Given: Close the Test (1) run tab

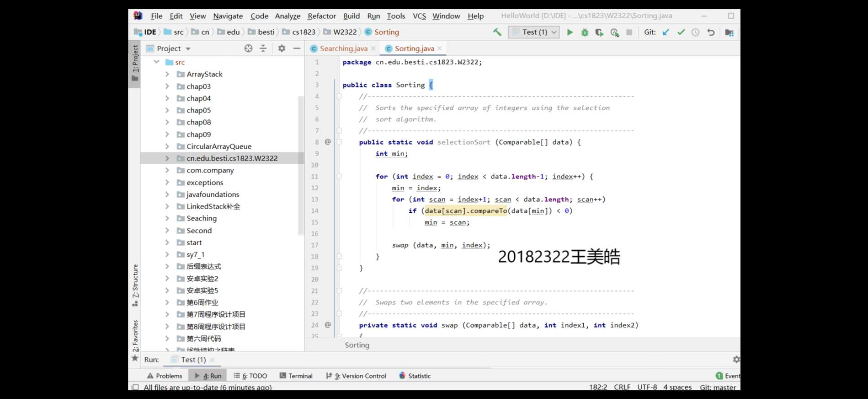Looking at the screenshot, I should (x=212, y=360).
